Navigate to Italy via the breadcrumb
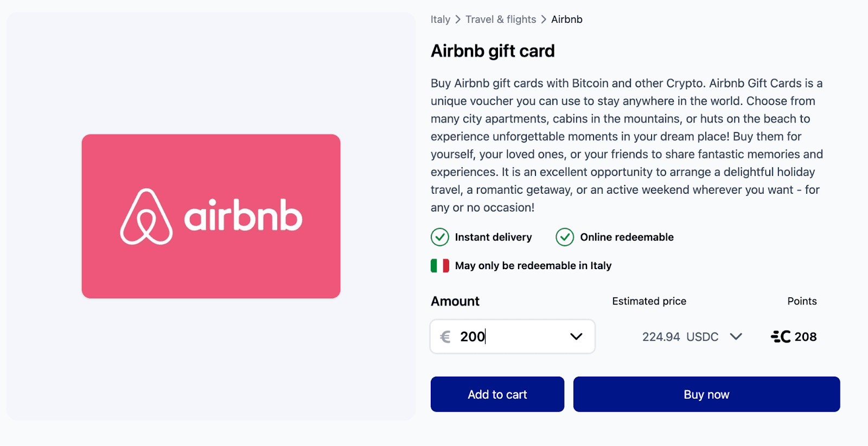Image resolution: width=868 pixels, height=446 pixels. point(440,19)
